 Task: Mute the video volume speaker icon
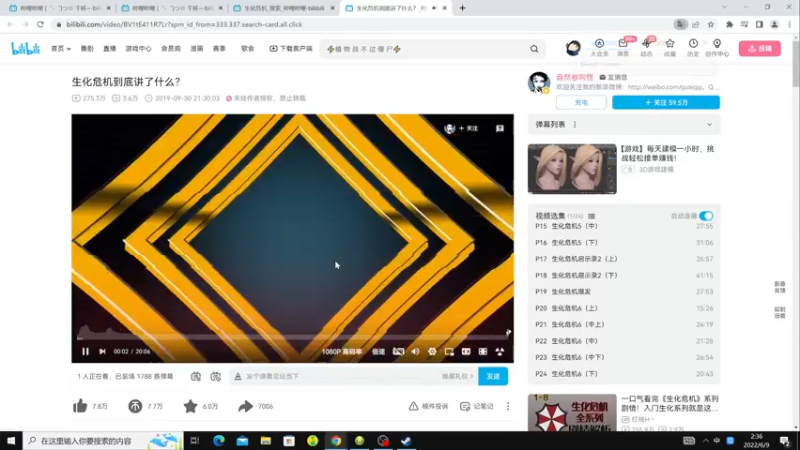pos(415,351)
